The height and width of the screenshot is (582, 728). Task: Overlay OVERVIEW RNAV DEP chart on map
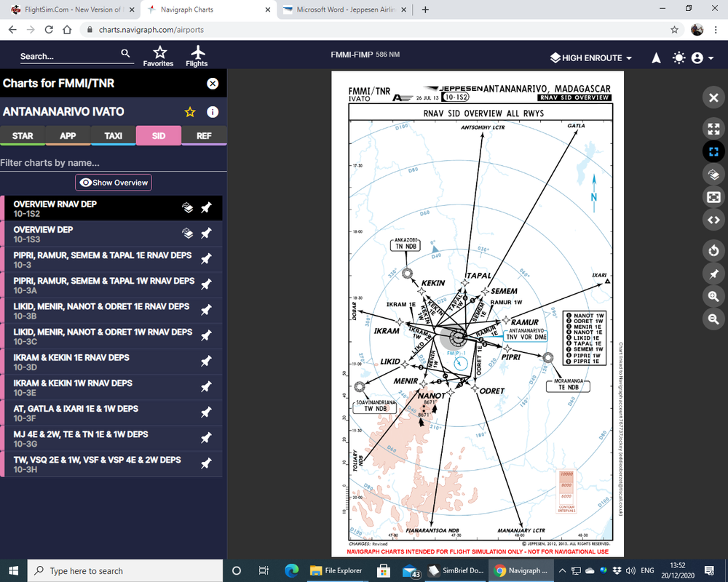click(x=188, y=207)
